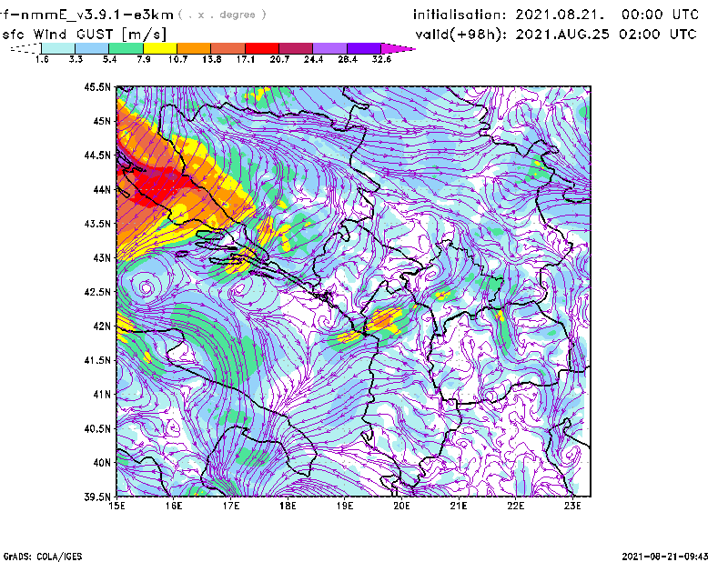Pick the orange 10.7–13.8 legend swatch
The height and width of the screenshot is (562, 728).
(193, 47)
